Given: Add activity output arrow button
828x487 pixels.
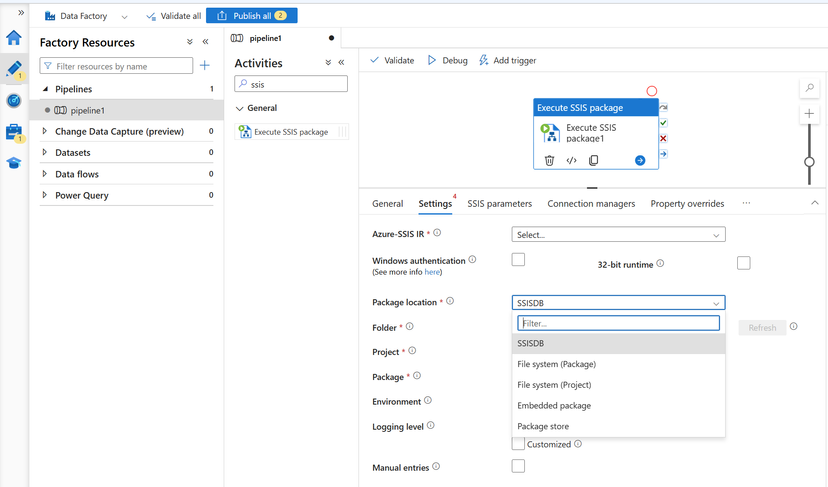Looking at the screenshot, I should (x=640, y=160).
